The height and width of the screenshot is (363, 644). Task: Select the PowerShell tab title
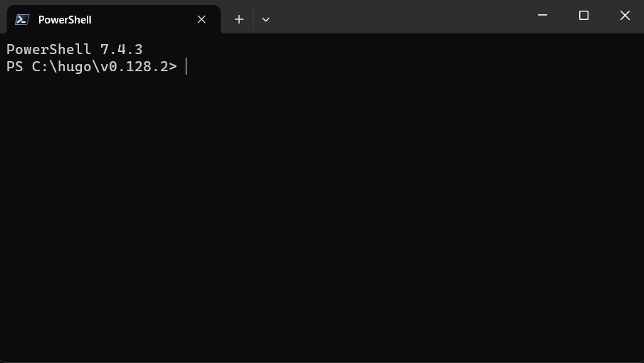point(65,20)
